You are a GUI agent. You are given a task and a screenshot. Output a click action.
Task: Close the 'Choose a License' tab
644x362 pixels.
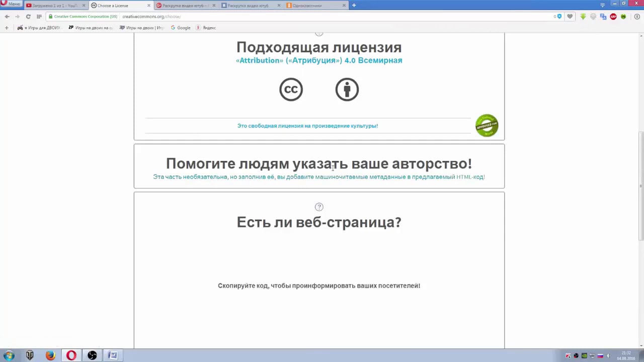pyautogui.click(x=148, y=6)
